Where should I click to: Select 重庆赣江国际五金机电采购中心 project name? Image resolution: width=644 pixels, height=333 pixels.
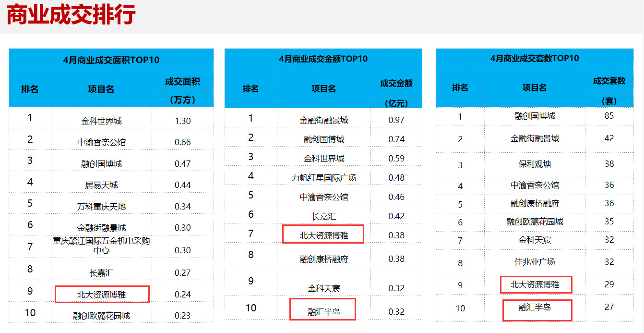pyautogui.click(x=101, y=246)
